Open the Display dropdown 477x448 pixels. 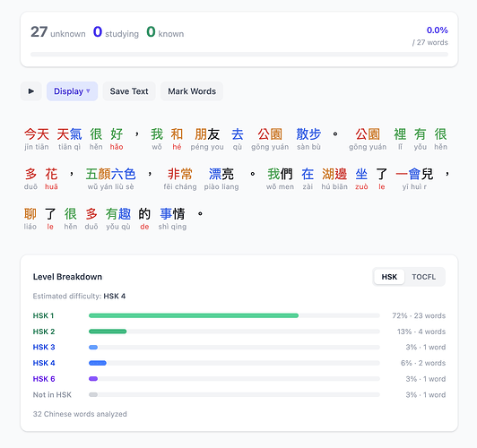click(72, 91)
